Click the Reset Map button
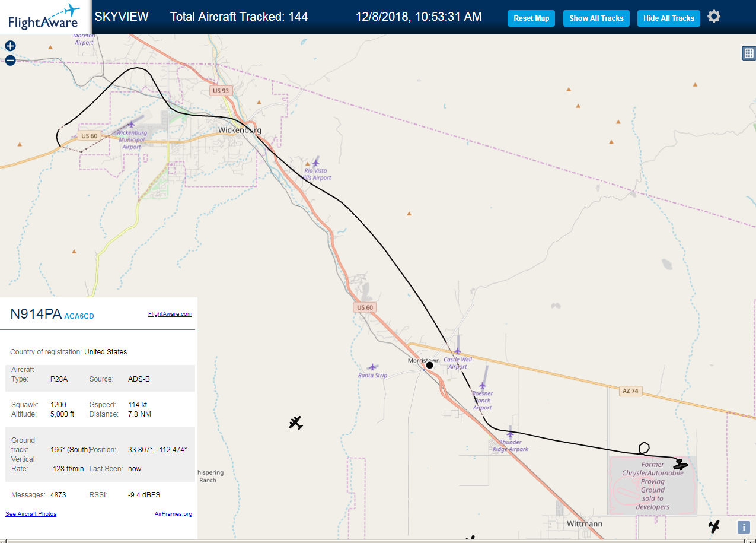This screenshot has width=756, height=543. coord(531,18)
